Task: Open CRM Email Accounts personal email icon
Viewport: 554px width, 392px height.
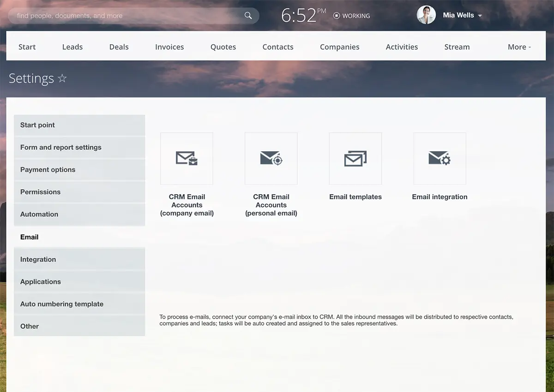Action: pos(271,159)
